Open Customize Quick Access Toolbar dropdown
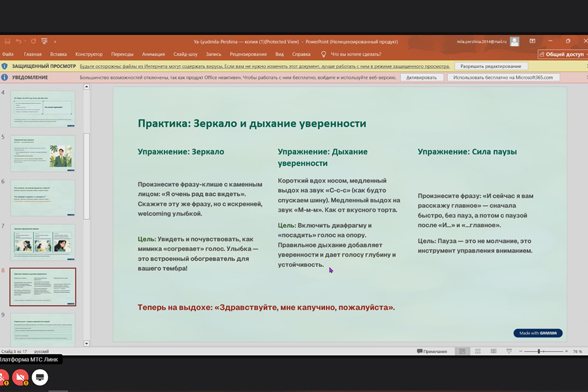 pyautogui.click(x=55, y=42)
